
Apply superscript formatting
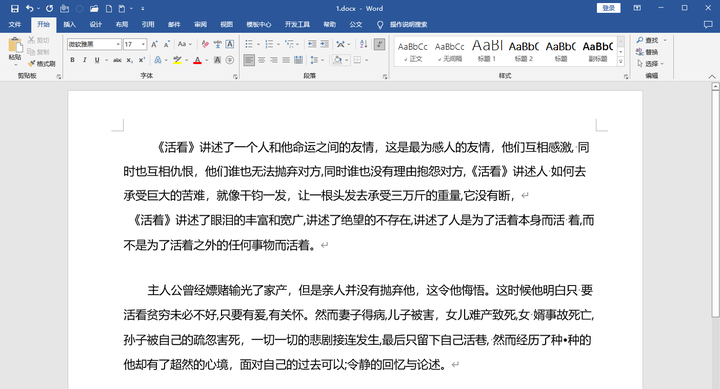[x=142, y=60]
